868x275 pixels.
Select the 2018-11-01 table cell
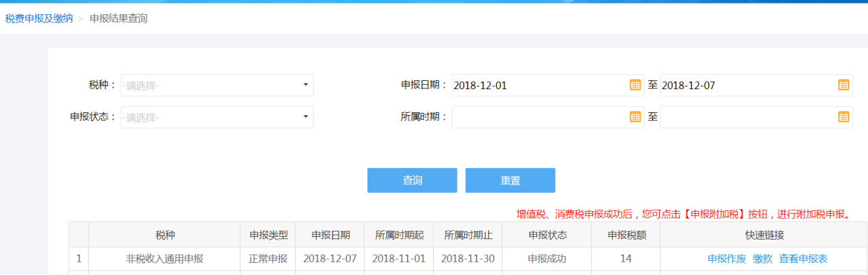[399, 259]
